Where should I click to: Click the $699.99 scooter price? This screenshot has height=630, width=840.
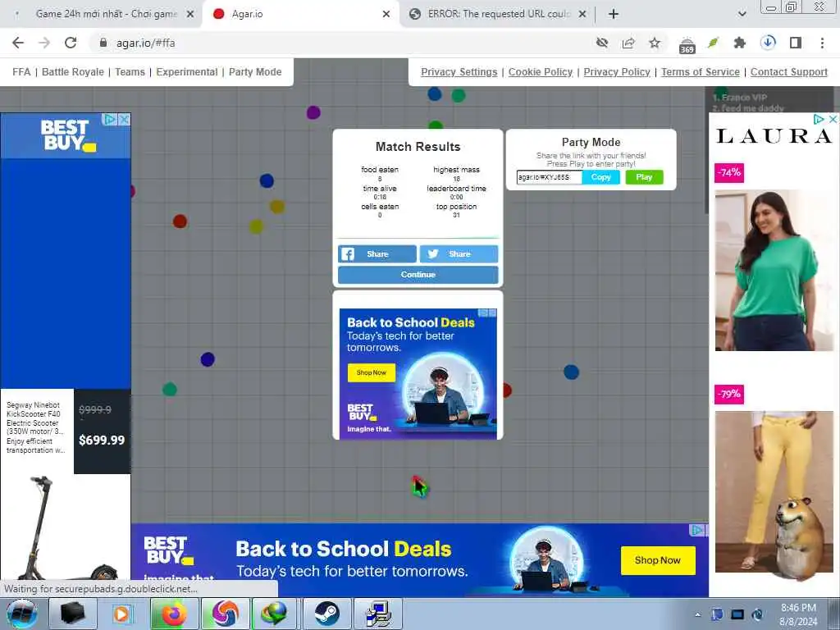(x=101, y=441)
